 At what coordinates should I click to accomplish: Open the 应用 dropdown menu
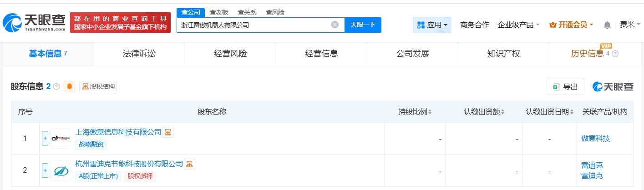(x=432, y=25)
